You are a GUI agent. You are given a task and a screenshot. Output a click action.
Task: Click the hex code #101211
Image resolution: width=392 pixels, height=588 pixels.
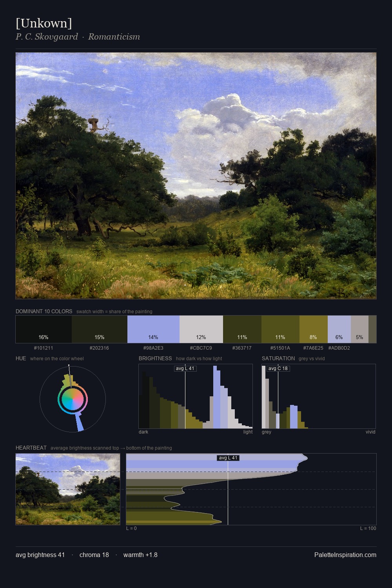point(44,348)
